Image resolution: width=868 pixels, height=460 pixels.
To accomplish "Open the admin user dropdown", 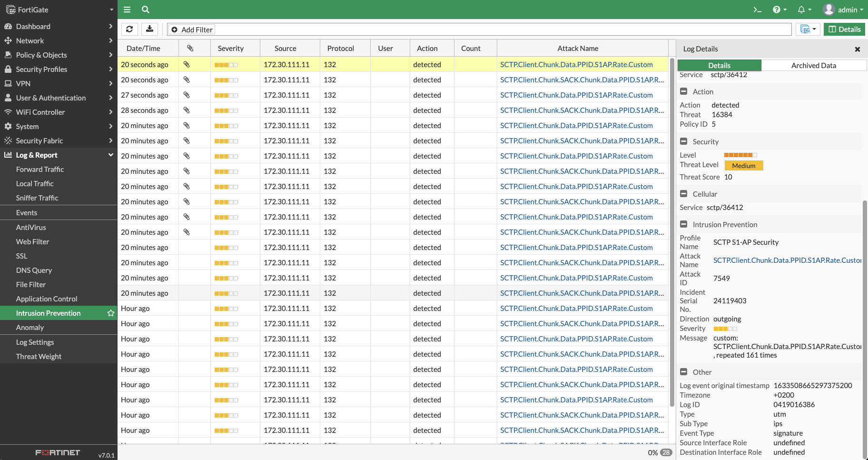I will click(843, 10).
